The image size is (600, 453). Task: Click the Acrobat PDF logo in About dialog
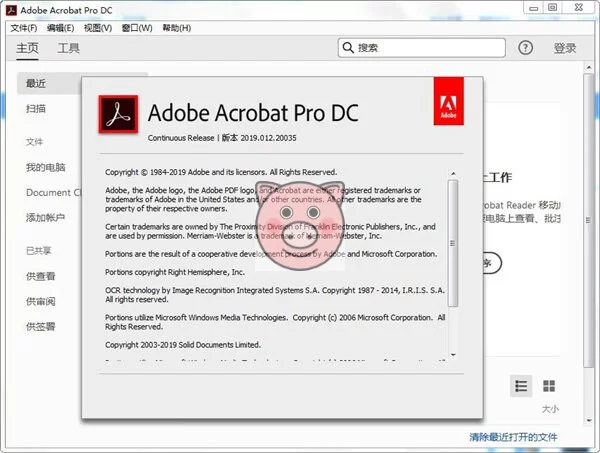[118, 114]
